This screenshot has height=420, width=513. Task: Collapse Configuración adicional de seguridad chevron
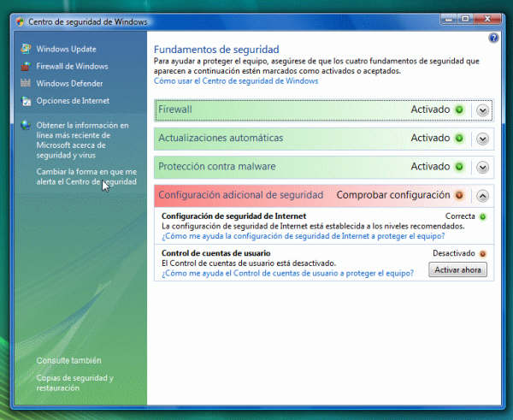[482, 196]
